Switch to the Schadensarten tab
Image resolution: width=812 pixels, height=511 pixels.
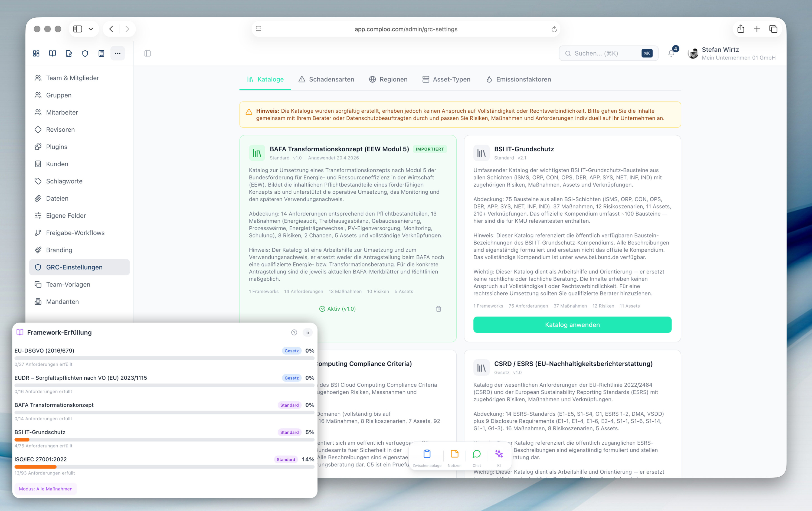point(326,79)
